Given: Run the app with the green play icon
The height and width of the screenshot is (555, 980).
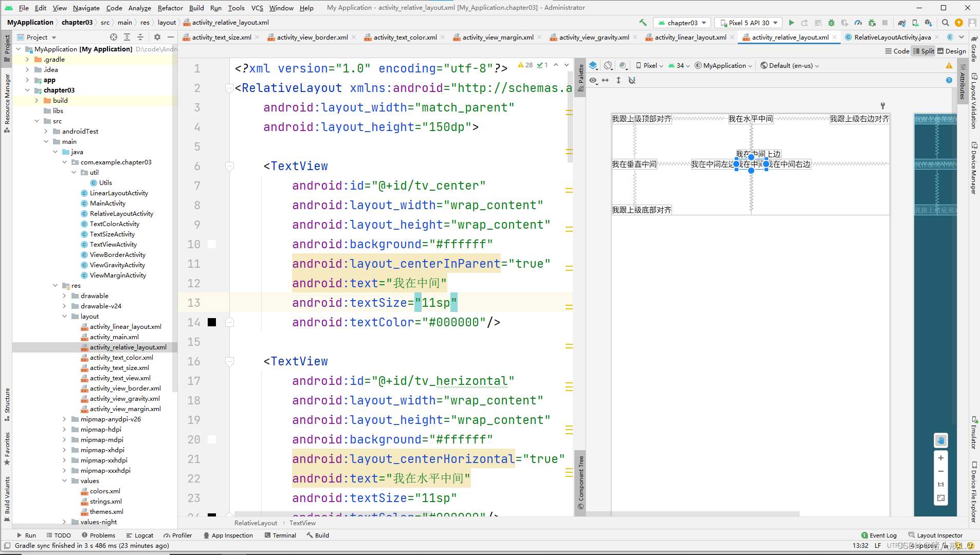Looking at the screenshot, I should 791,23.
